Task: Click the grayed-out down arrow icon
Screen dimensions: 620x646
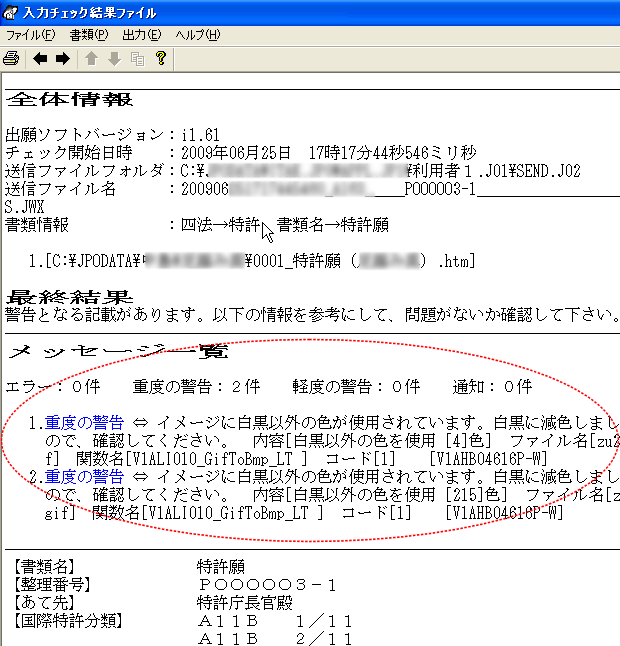Action: (x=114, y=59)
